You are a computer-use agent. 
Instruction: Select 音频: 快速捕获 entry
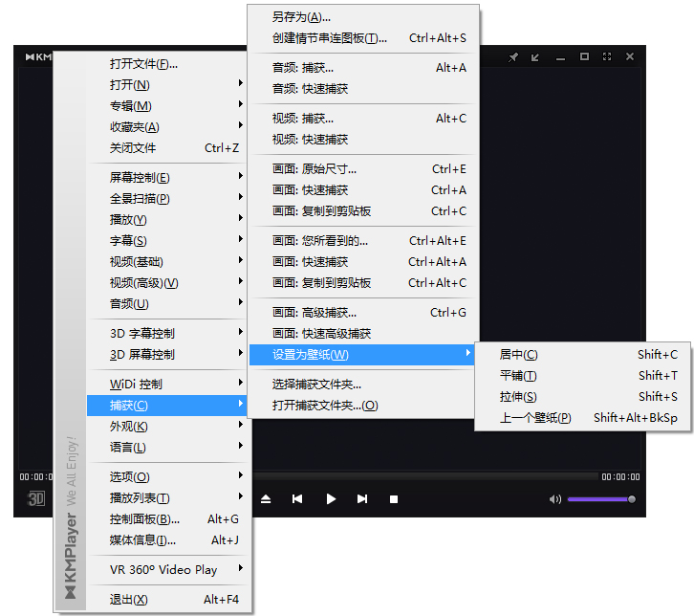363,89
